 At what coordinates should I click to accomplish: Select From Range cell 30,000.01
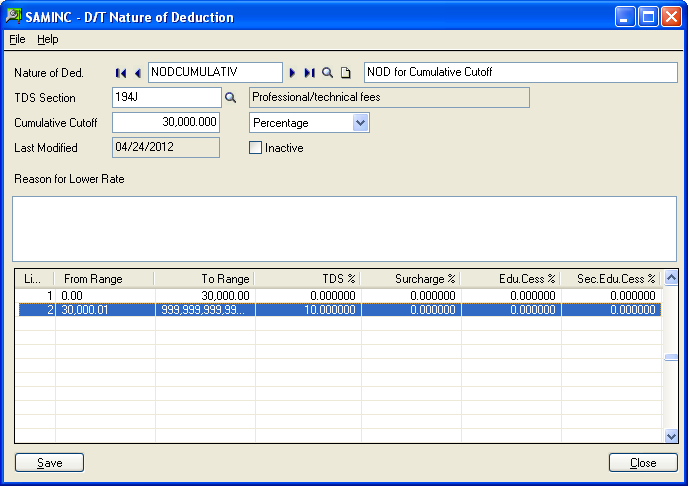[105, 310]
